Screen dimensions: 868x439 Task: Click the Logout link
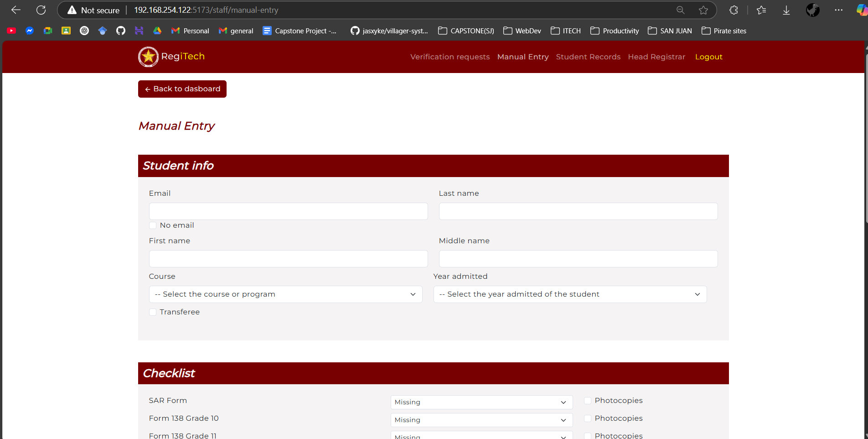[x=708, y=57]
